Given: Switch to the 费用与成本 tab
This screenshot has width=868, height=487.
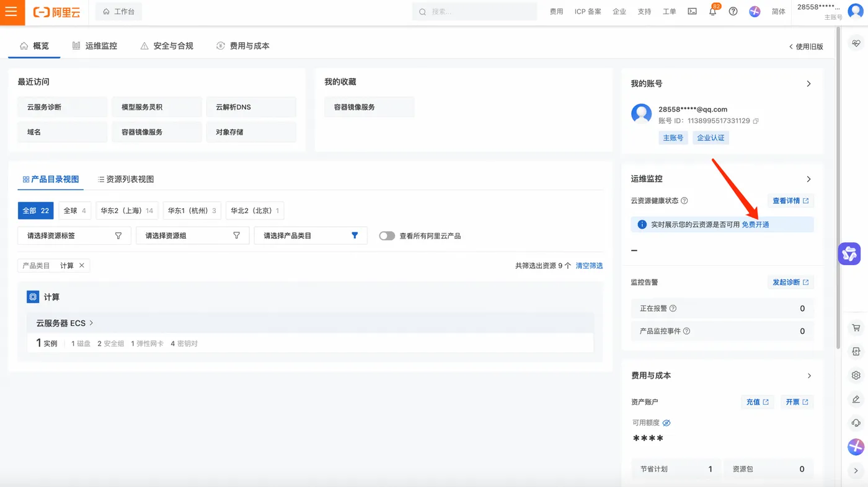Looking at the screenshot, I should tap(242, 46).
